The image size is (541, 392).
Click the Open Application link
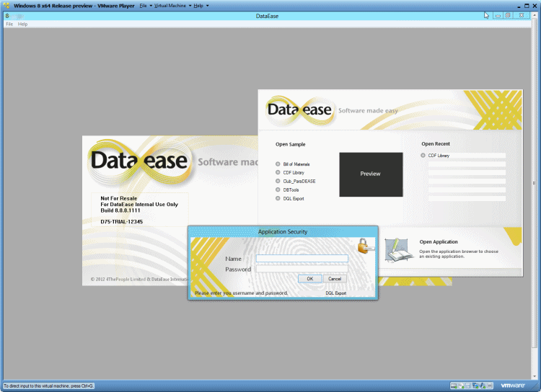tap(439, 241)
